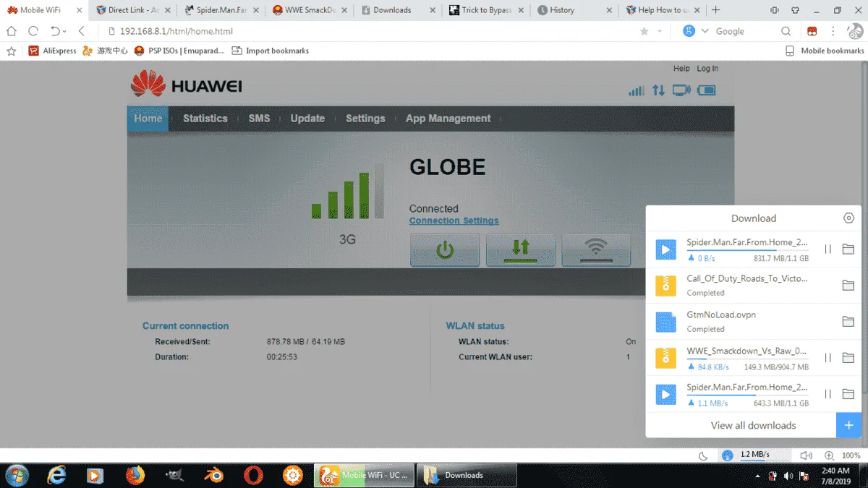Click the signal strength status icon
Screen dimensions: 868x488
(x=637, y=90)
